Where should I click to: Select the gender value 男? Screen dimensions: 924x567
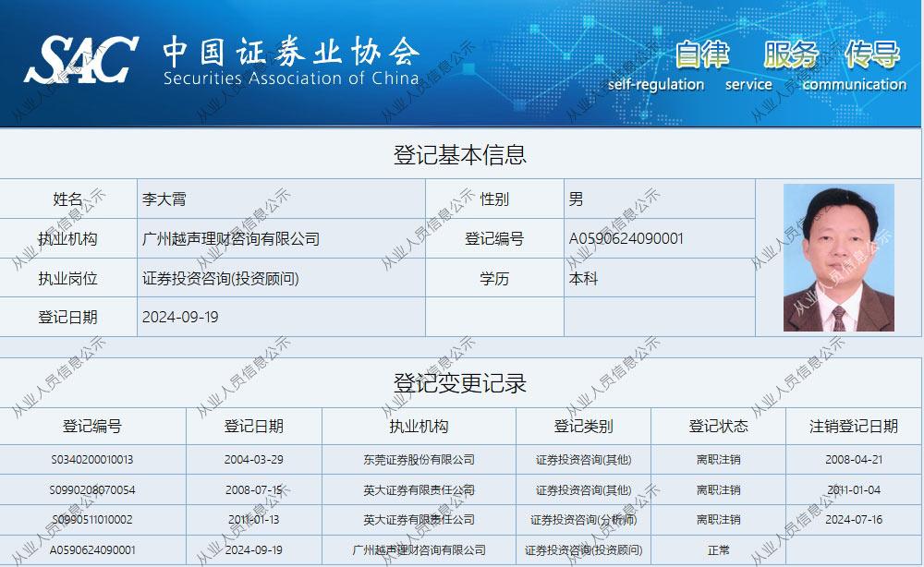pos(576,199)
